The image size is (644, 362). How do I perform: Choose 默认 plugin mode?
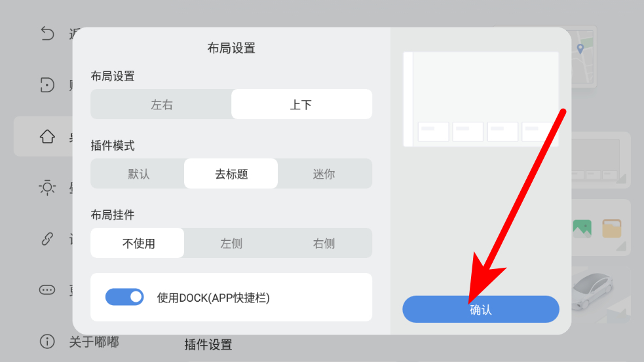pos(138,173)
